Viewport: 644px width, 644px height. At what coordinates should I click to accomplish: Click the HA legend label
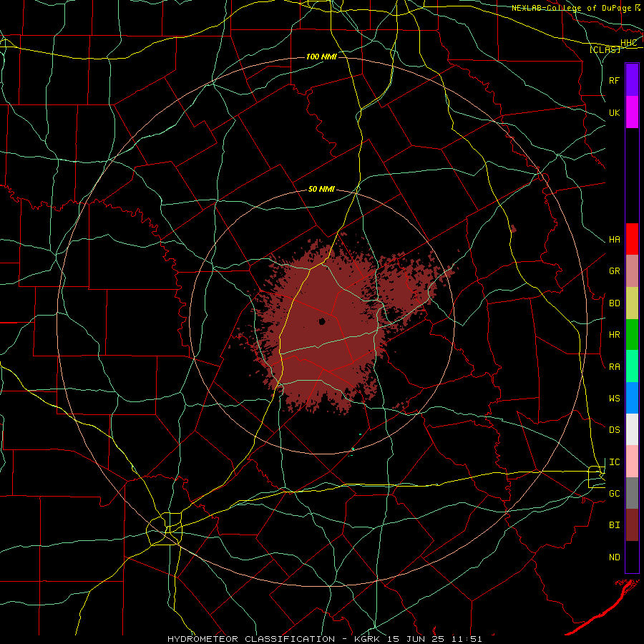pos(614,240)
